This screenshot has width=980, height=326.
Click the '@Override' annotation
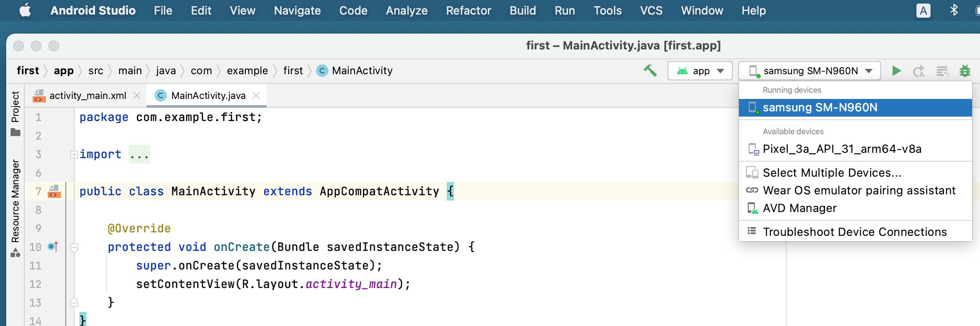click(139, 228)
